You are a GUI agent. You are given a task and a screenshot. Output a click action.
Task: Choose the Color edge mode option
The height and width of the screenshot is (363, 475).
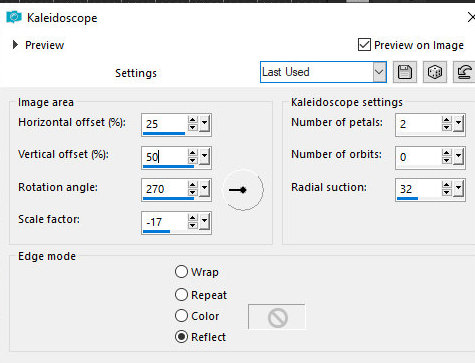(181, 315)
